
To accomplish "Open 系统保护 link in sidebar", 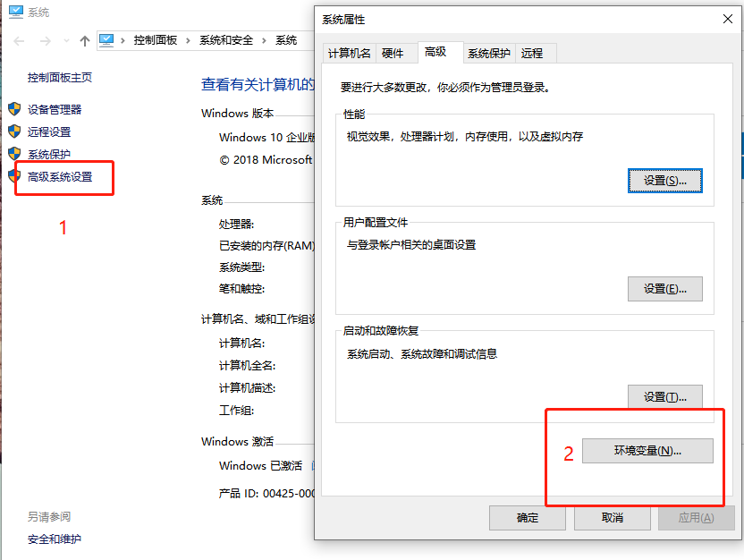I will (49, 154).
